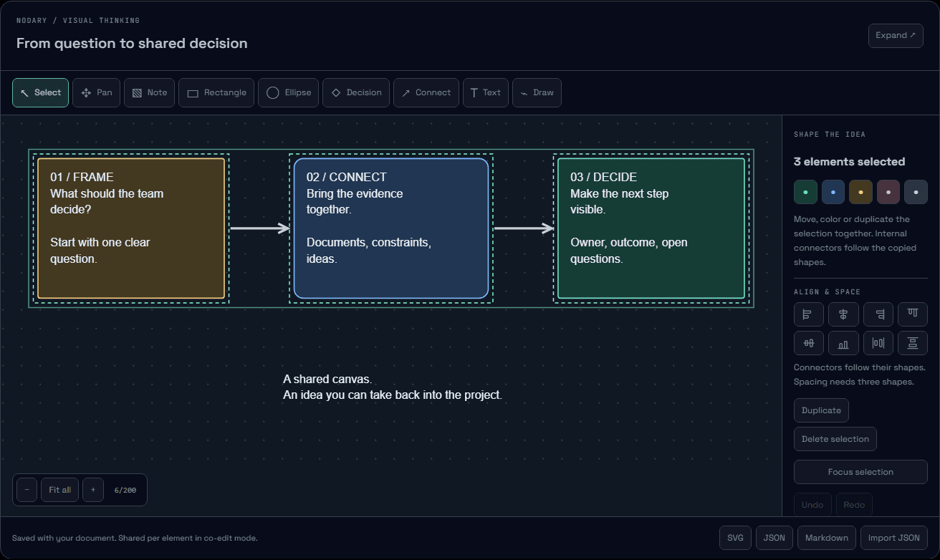Click the "3 elements selected" heading
Screen dimensions: 940x560
point(849,162)
